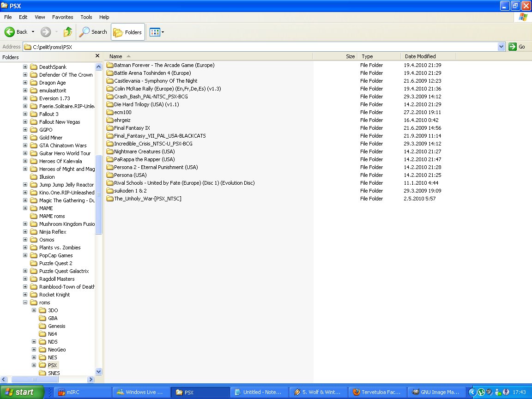The width and height of the screenshot is (532, 399).
Task: Sort by Date Modified column header
Action: [x=420, y=56]
